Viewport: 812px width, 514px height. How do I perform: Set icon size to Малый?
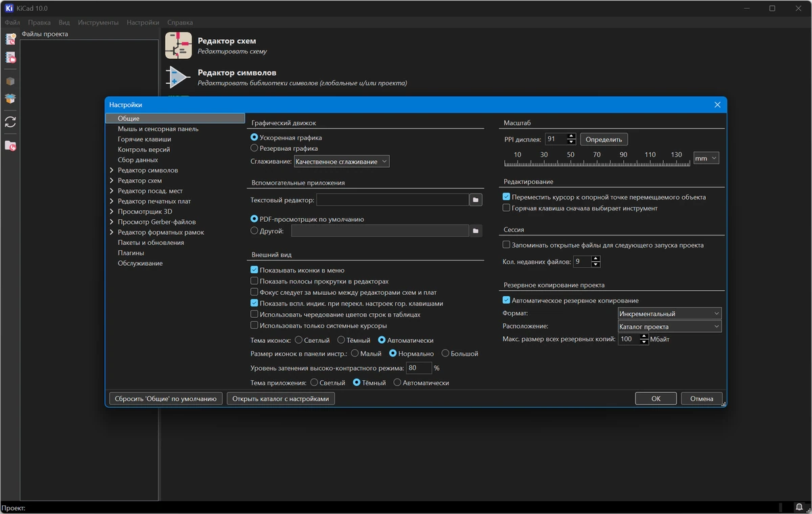pos(355,354)
